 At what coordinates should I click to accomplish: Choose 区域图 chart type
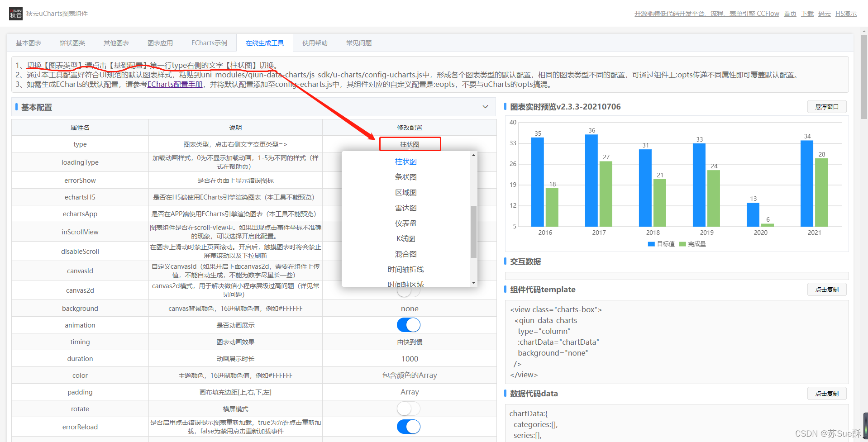(405, 193)
